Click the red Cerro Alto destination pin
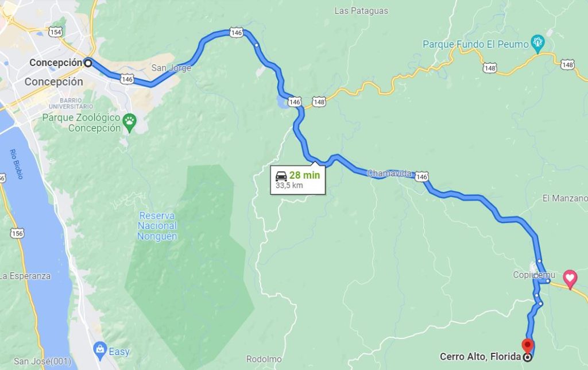This screenshot has width=588, height=370. pyautogui.click(x=528, y=345)
